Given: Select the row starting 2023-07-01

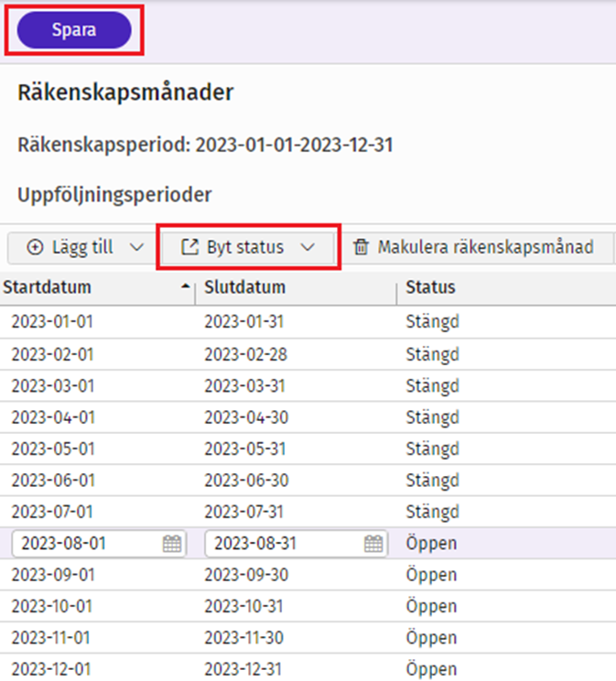Looking at the screenshot, I should 308,512.
